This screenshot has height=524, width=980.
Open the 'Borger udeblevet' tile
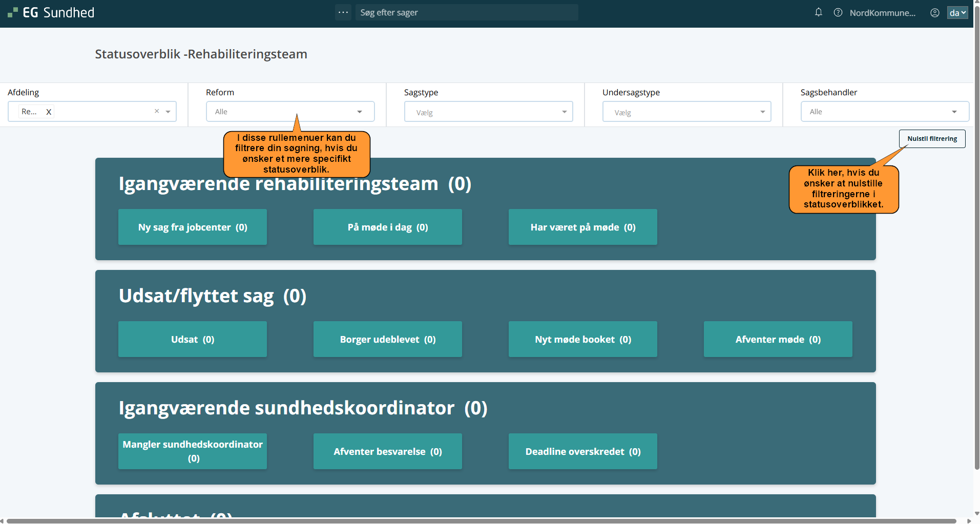click(x=388, y=339)
